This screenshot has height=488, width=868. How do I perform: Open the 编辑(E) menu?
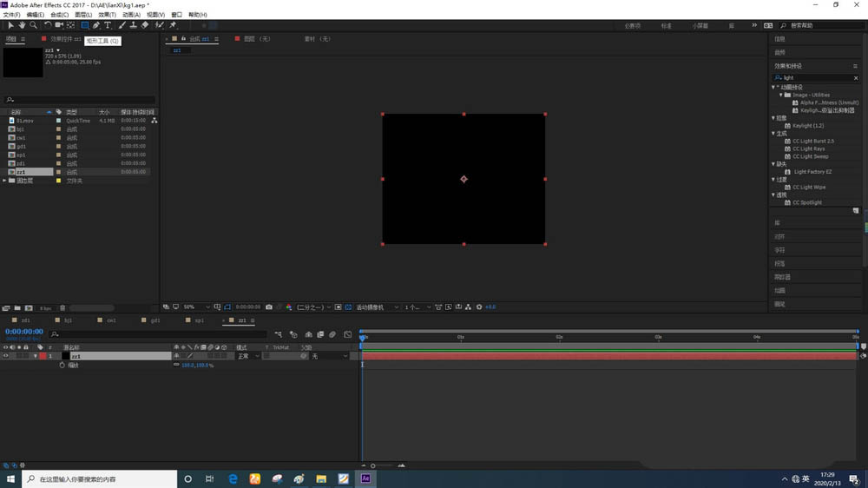(x=36, y=15)
